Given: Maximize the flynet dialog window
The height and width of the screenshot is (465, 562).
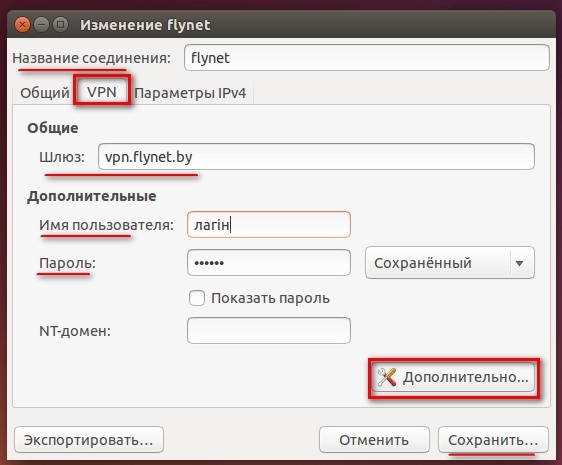Looking at the screenshot, I should (x=61, y=25).
